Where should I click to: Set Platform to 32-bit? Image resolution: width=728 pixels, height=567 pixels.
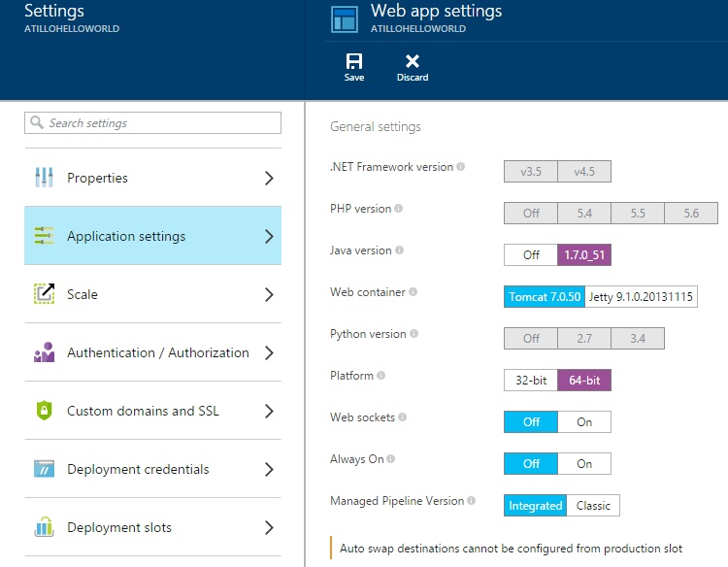point(531,381)
